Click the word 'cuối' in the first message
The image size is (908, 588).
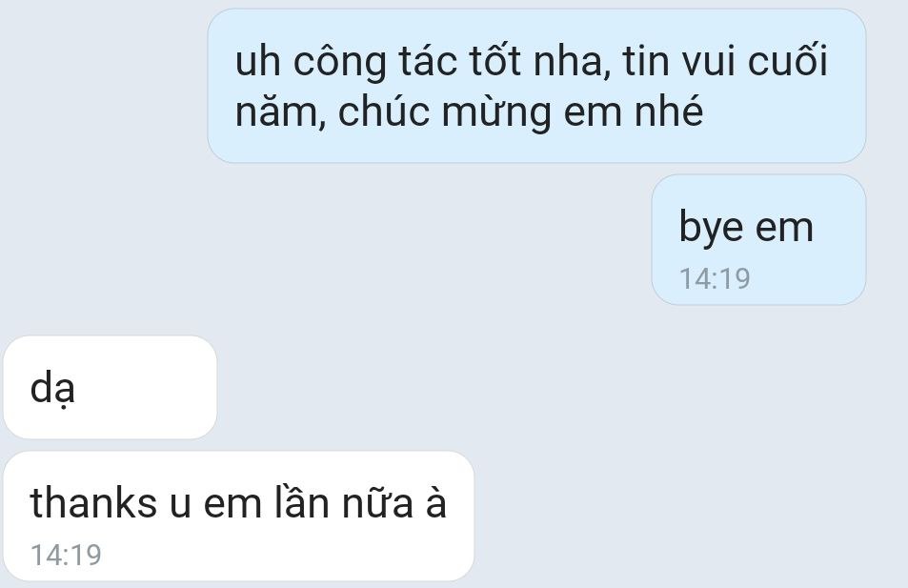point(788,60)
